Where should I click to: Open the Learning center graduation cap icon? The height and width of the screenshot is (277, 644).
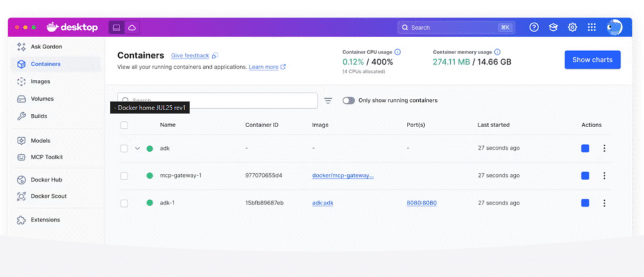click(553, 28)
